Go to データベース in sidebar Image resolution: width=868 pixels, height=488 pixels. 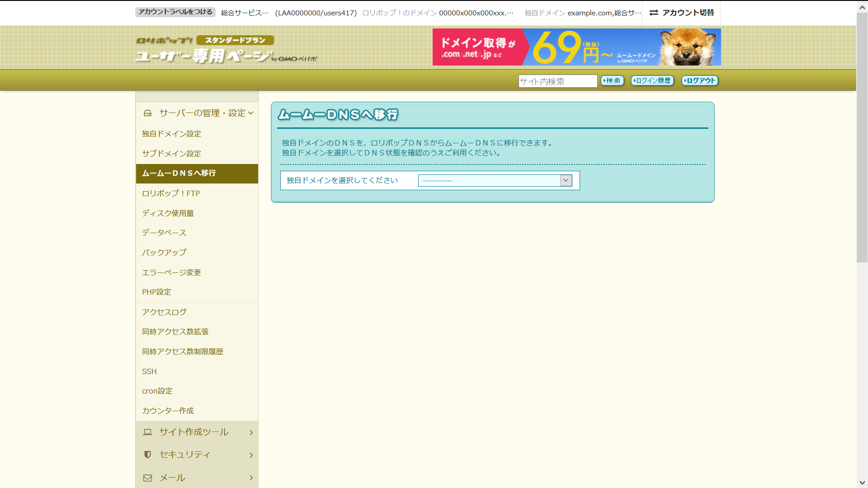[x=164, y=233]
